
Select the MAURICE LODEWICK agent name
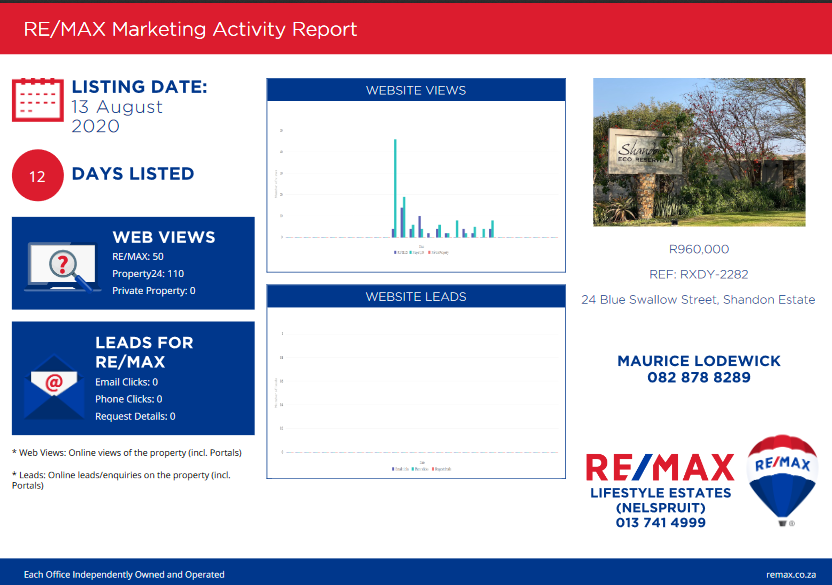point(699,361)
